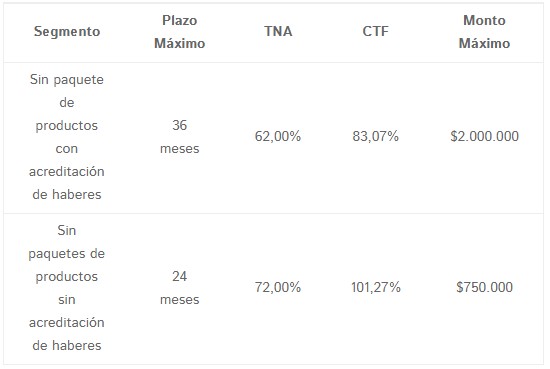The image size is (550, 369).
Task: Click segment 'Sin paquetes de productos sin acreditación'
Action: click(x=67, y=288)
